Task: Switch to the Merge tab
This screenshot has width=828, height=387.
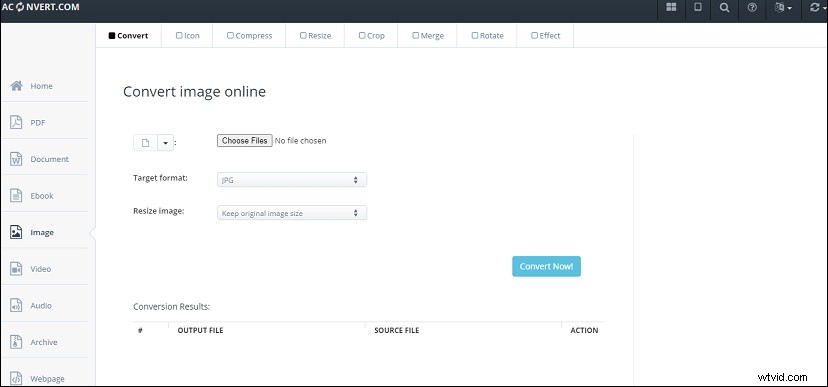Action: click(x=428, y=36)
